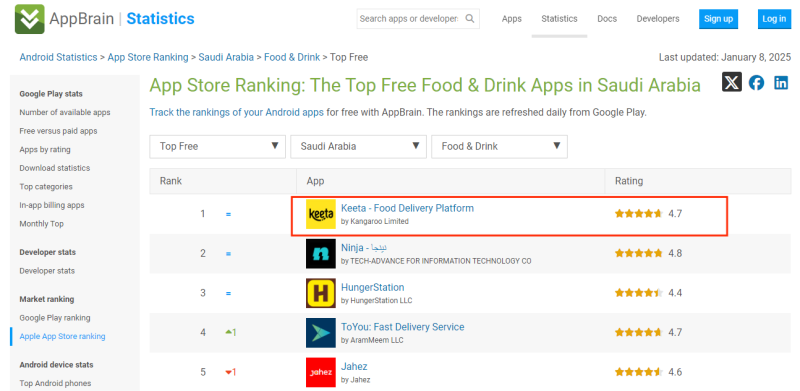The width and height of the screenshot is (800, 391).
Task: Focus the search apps input field
Action: (410, 19)
